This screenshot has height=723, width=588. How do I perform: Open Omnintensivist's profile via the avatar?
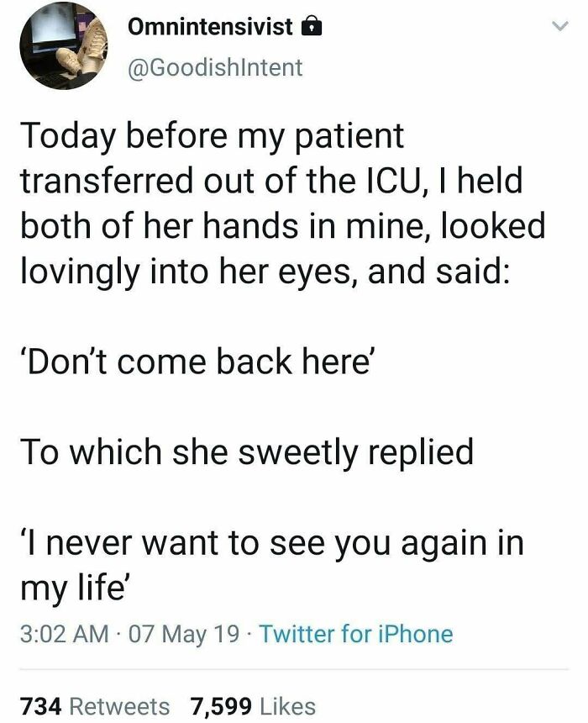[63, 46]
